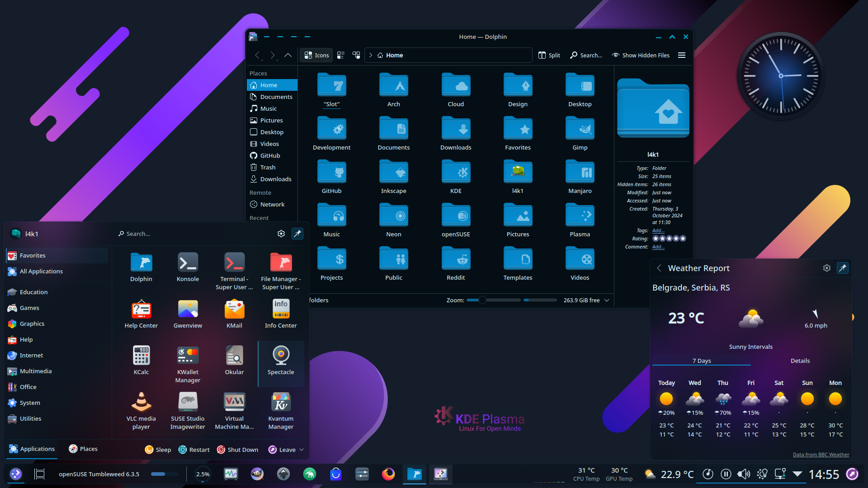This screenshot has height=488, width=868.
Task: Set the fifth rating star
Action: [x=683, y=239]
